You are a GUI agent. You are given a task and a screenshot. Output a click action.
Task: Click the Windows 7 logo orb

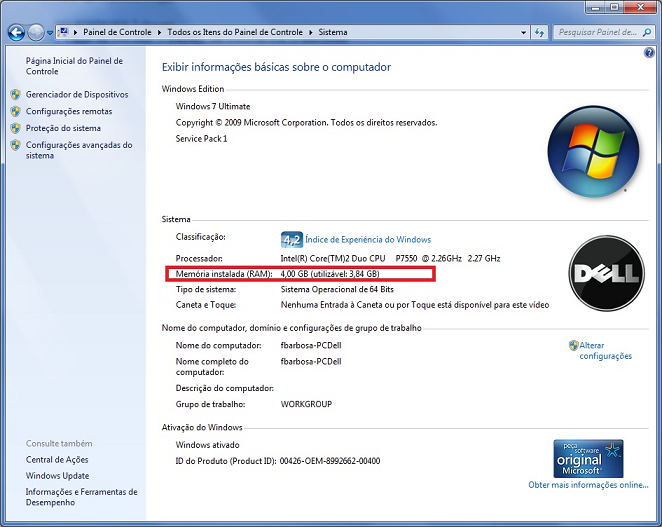point(593,151)
